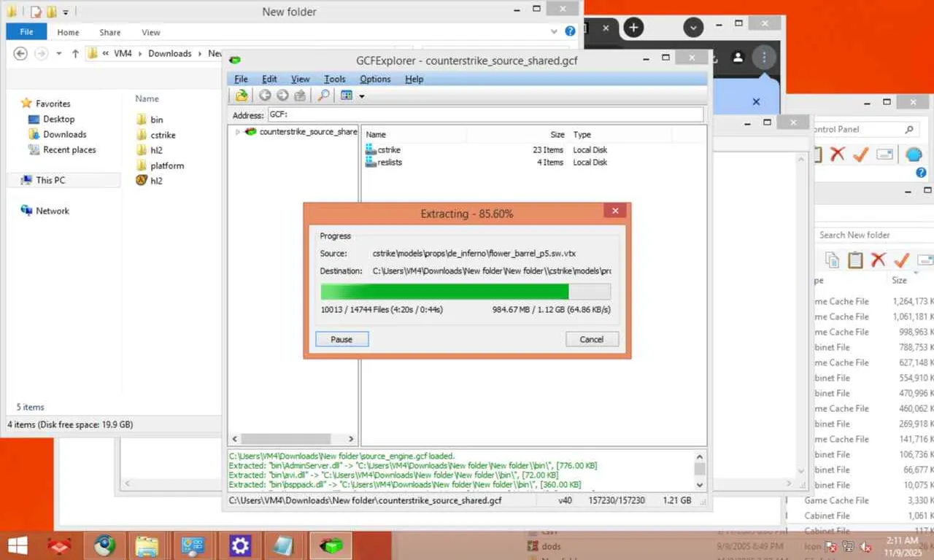The height and width of the screenshot is (560, 934).
Task: Go up one level in New folder Explorer
Action: (75, 53)
